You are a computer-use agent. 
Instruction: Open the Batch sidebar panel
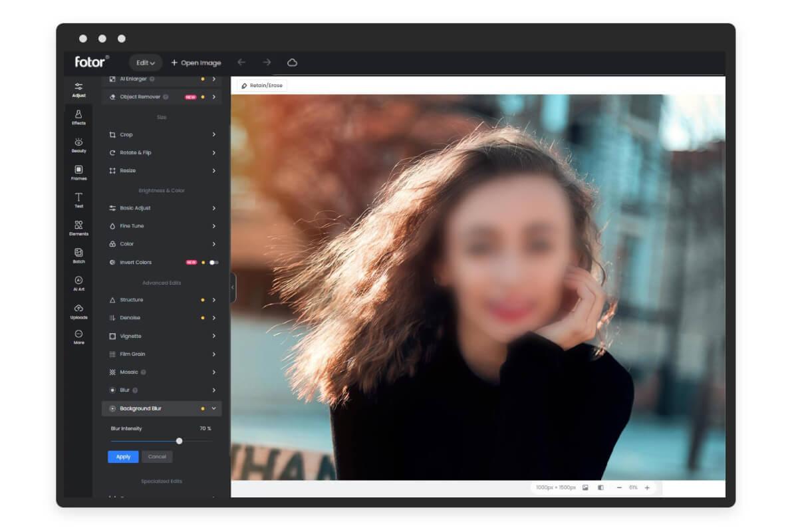coord(78,256)
